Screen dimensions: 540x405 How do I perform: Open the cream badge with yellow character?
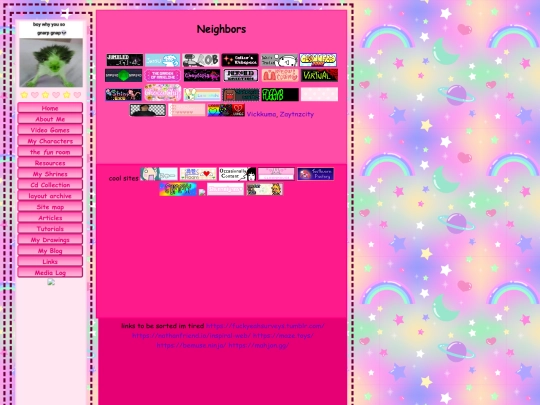point(264,189)
